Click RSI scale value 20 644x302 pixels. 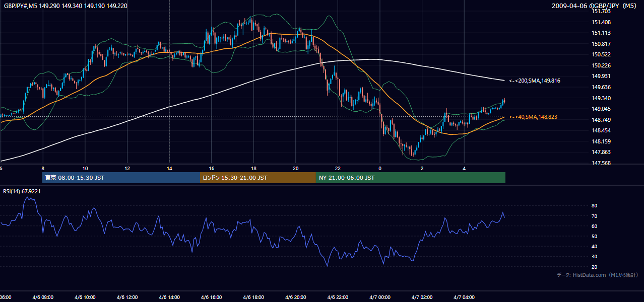coord(595,267)
